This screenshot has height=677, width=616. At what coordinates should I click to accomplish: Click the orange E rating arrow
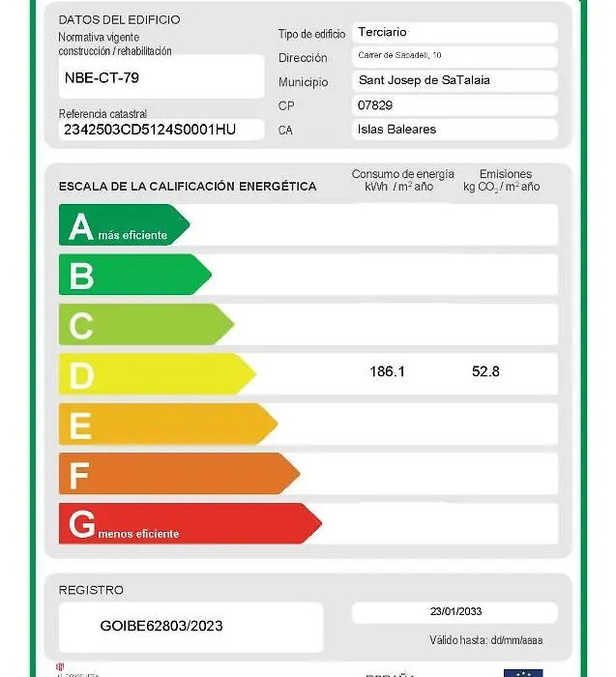pos(168,424)
